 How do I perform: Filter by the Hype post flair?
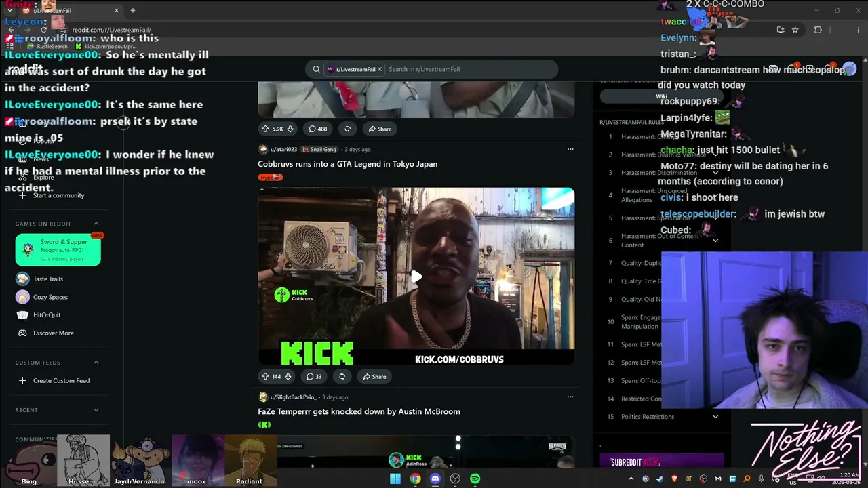(x=270, y=178)
